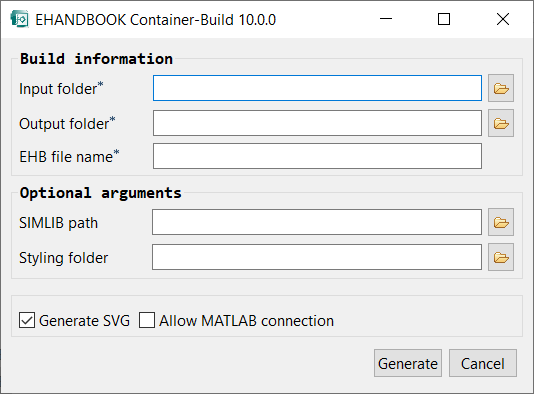Minimize the Container-Build window
This screenshot has width=534, height=394.
(386, 19)
